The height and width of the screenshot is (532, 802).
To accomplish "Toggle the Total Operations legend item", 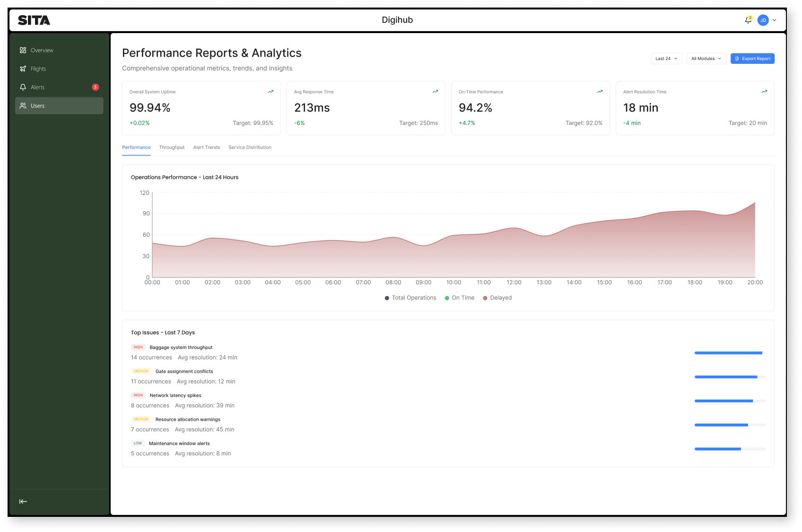I will [x=410, y=297].
